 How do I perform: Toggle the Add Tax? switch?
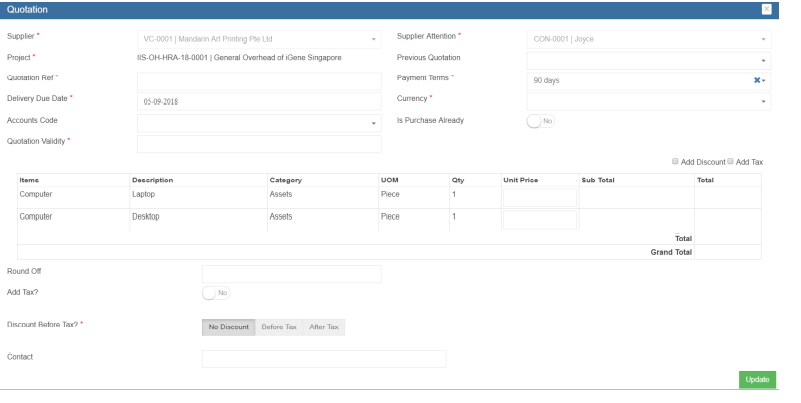coord(216,292)
